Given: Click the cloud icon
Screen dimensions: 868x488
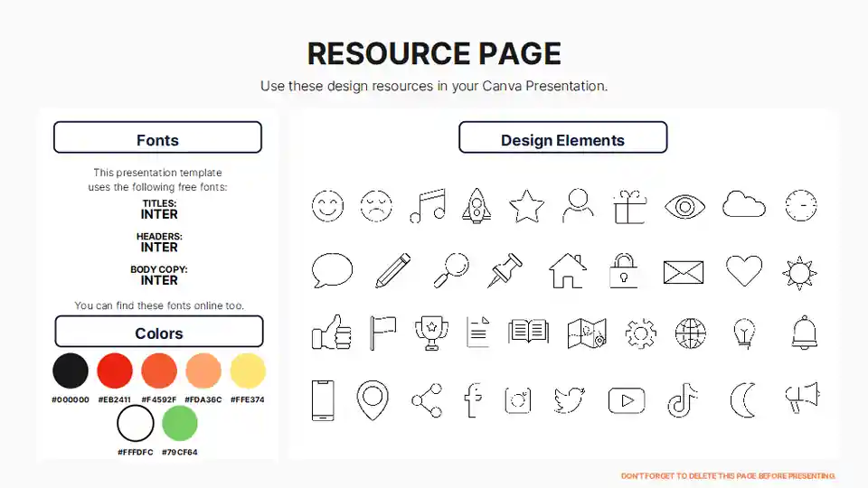Looking at the screenshot, I should (x=744, y=203).
